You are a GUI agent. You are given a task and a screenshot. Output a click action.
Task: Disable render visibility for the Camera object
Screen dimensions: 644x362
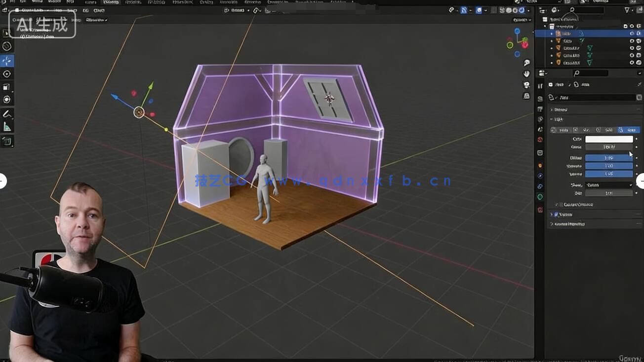638,41
